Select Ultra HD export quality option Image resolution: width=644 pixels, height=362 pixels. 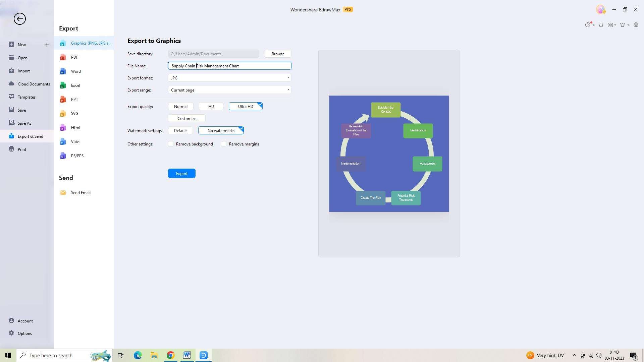click(x=245, y=106)
